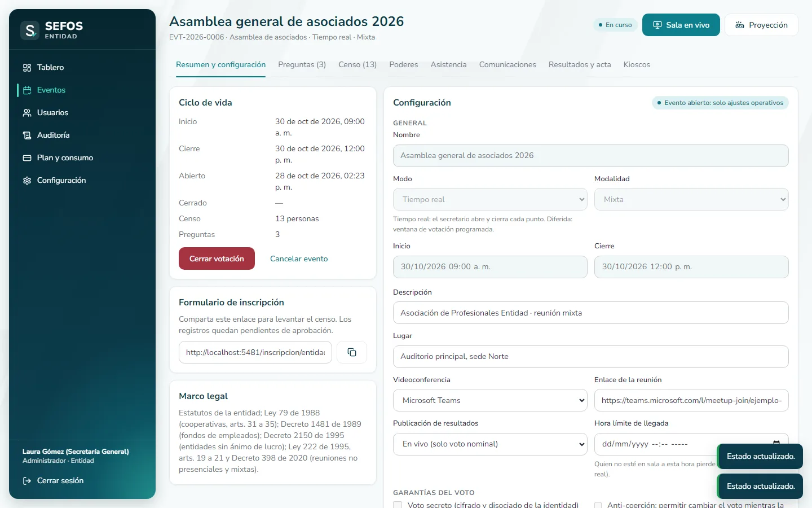Open the Videoconferencia dropdown showing Microsoft Teams
The height and width of the screenshot is (508, 812).
pyautogui.click(x=490, y=400)
